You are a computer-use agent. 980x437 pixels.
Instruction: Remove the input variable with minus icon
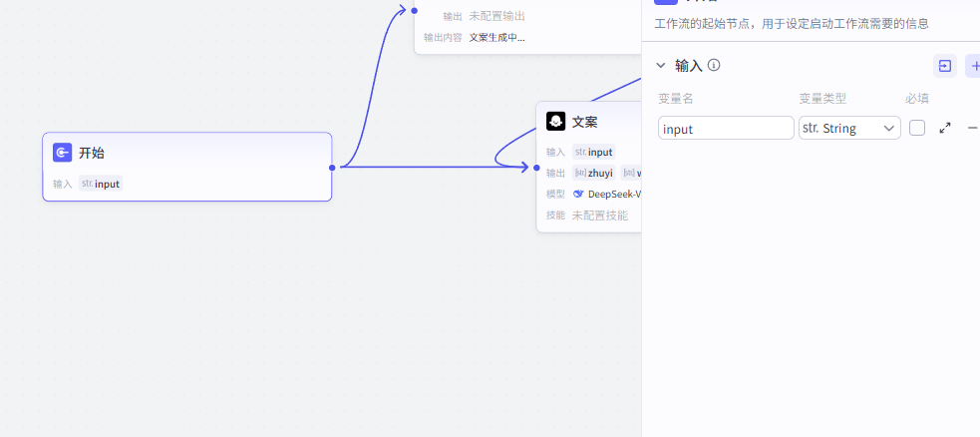tap(972, 128)
